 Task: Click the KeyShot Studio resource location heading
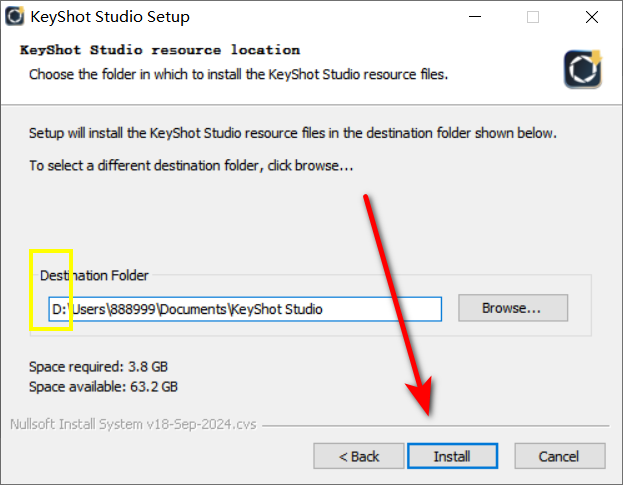click(x=160, y=50)
